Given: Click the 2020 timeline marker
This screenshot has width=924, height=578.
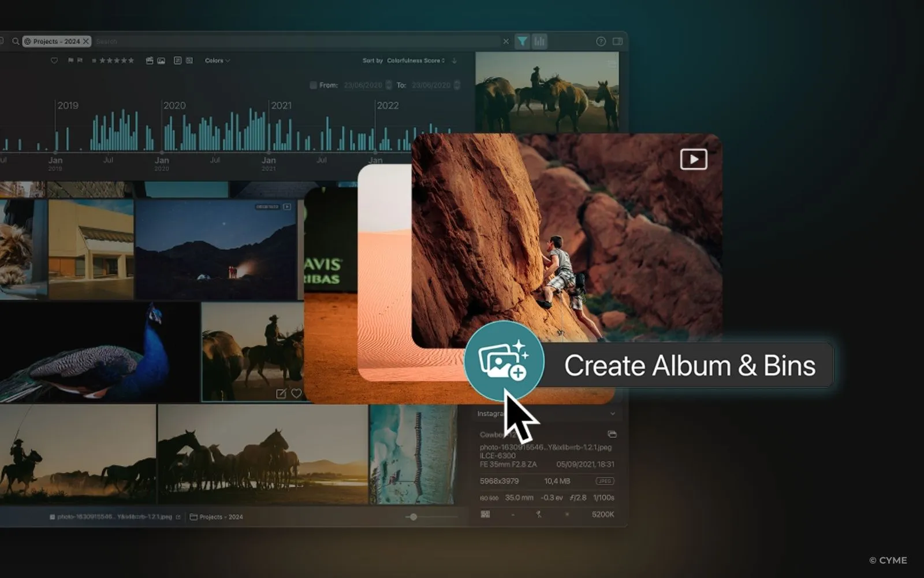Looking at the screenshot, I should point(174,105).
